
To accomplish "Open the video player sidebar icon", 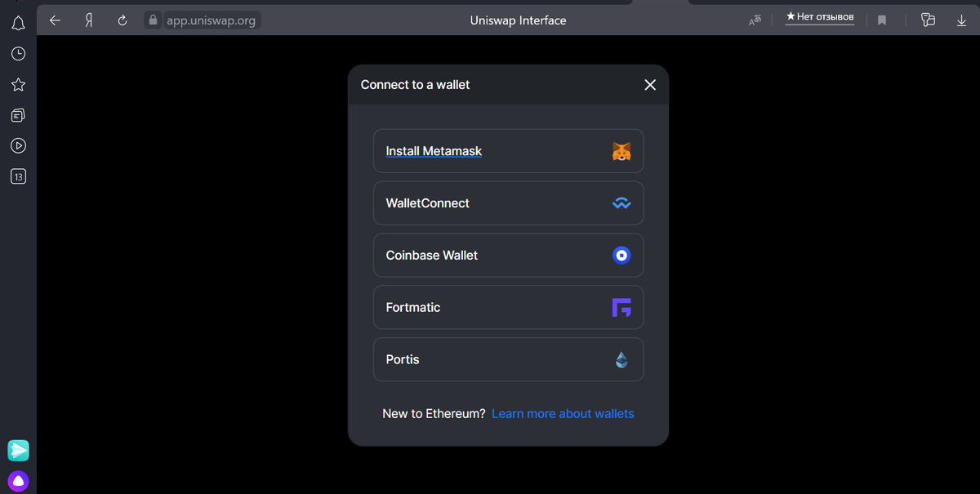I will coord(18,145).
